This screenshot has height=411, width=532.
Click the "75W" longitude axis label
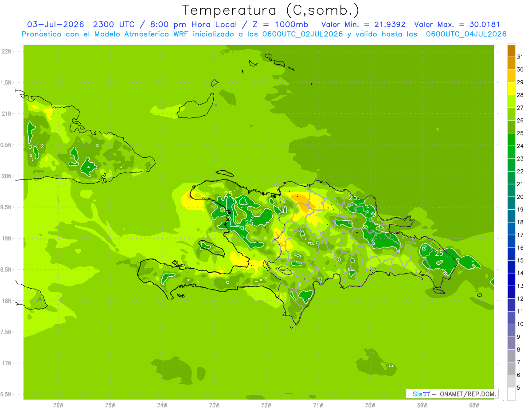[x=110, y=405]
